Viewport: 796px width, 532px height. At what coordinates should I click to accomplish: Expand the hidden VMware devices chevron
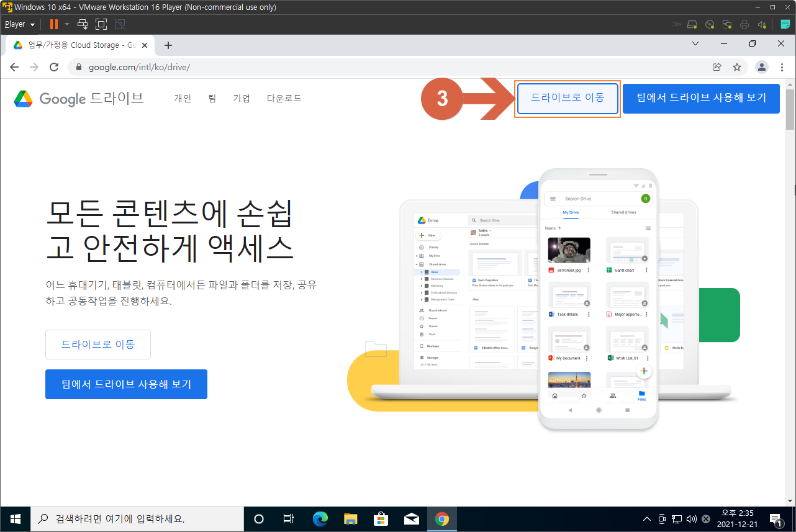coord(676,24)
